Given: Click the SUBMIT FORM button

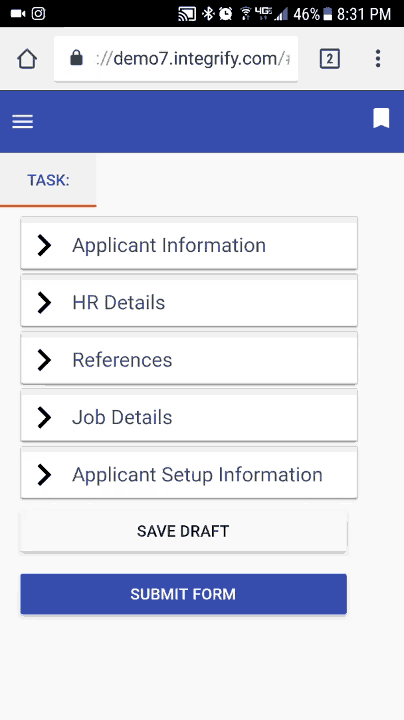Looking at the screenshot, I should click(x=183, y=594).
